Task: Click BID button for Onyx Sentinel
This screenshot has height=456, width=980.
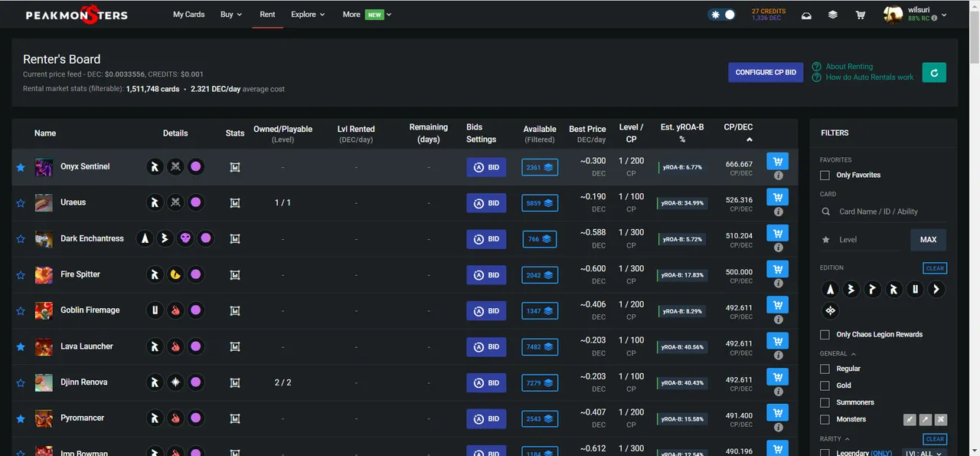Action: [486, 167]
